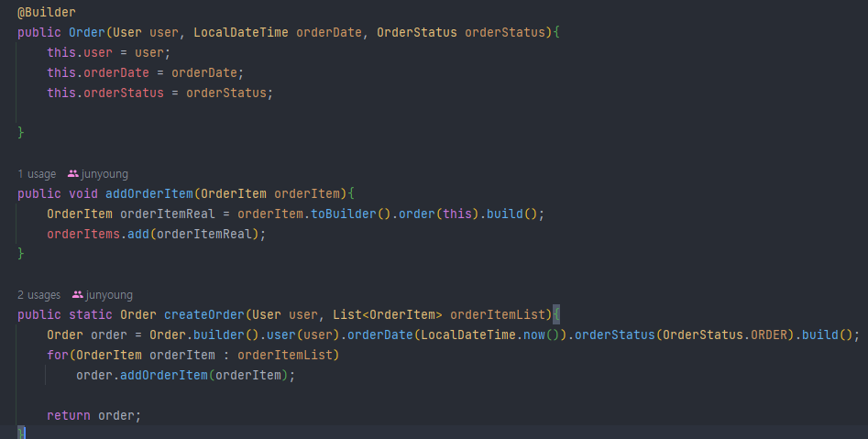The width and height of the screenshot is (868, 439).
Task: Click orderItemList in createOrder signature
Action: point(498,314)
